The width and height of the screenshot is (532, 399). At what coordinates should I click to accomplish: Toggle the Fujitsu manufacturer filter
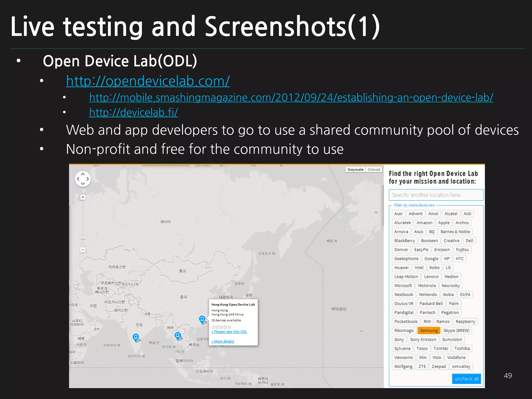point(462,250)
